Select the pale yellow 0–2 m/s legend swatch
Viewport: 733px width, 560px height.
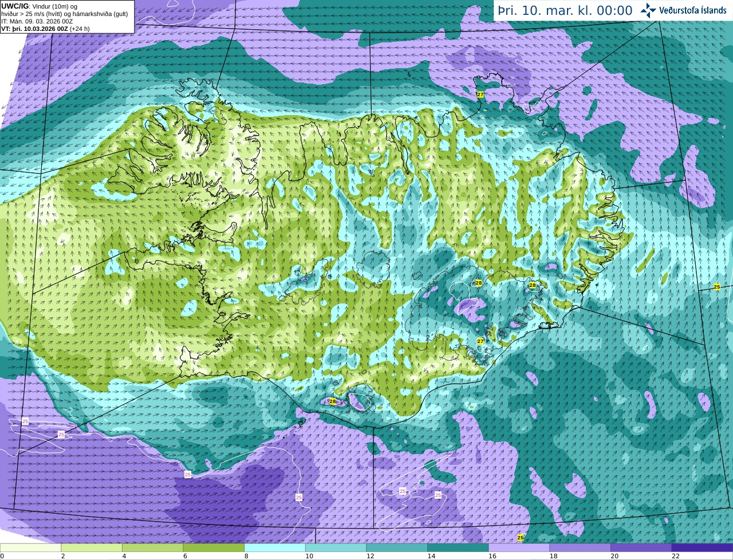point(30,547)
